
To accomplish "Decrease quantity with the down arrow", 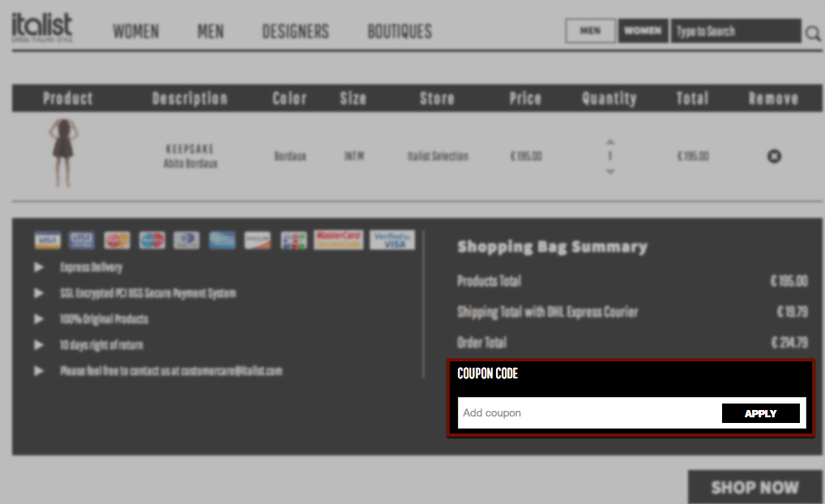I will (x=610, y=172).
